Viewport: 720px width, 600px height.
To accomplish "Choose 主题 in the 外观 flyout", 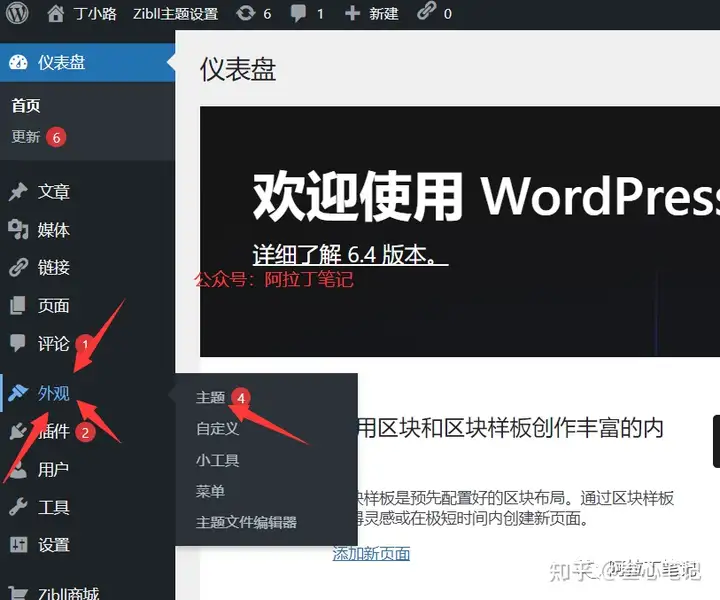I will (x=210, y=397).
